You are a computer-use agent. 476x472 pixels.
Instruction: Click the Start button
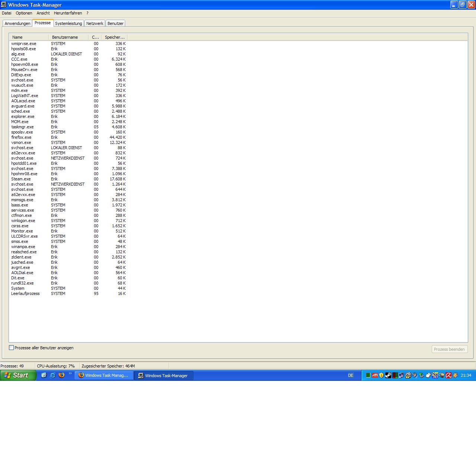[x=18, y=375]
